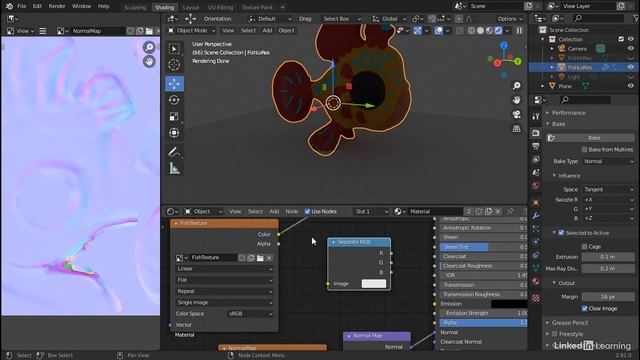This screenshot has width=640, height=360.
Task: Expand the Grease Pencil panel
Action: pyautogui.click(x=570, y=322)
